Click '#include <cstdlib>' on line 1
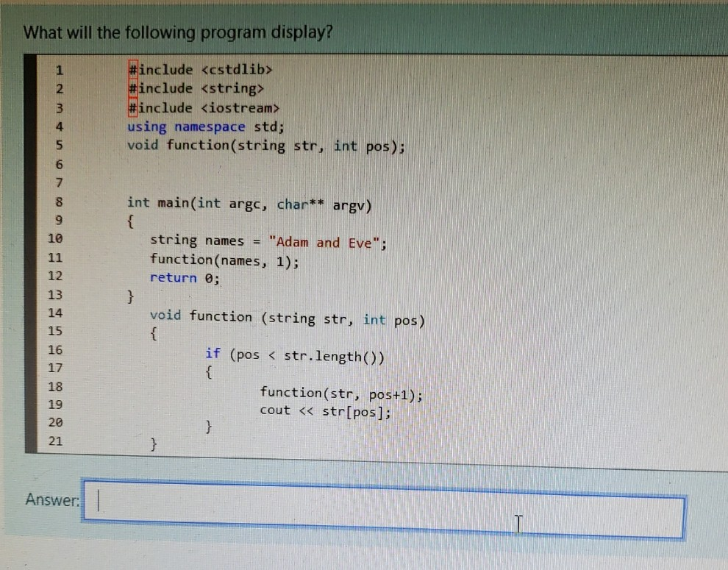 pos(200,70)
